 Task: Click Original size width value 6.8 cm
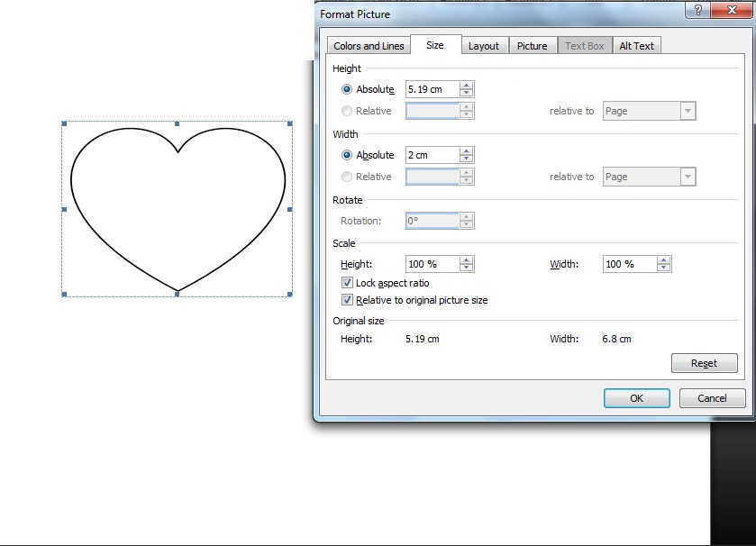pyautogui.click(x=616, y=339)
